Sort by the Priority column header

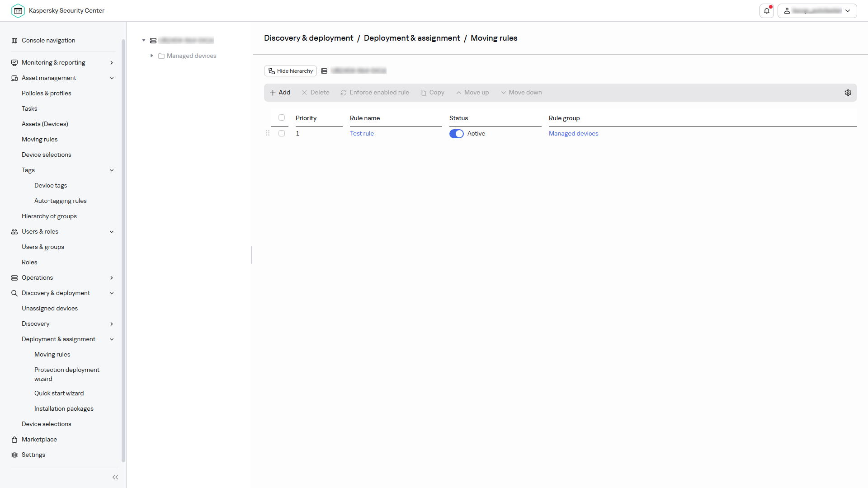tap(306, 118)
